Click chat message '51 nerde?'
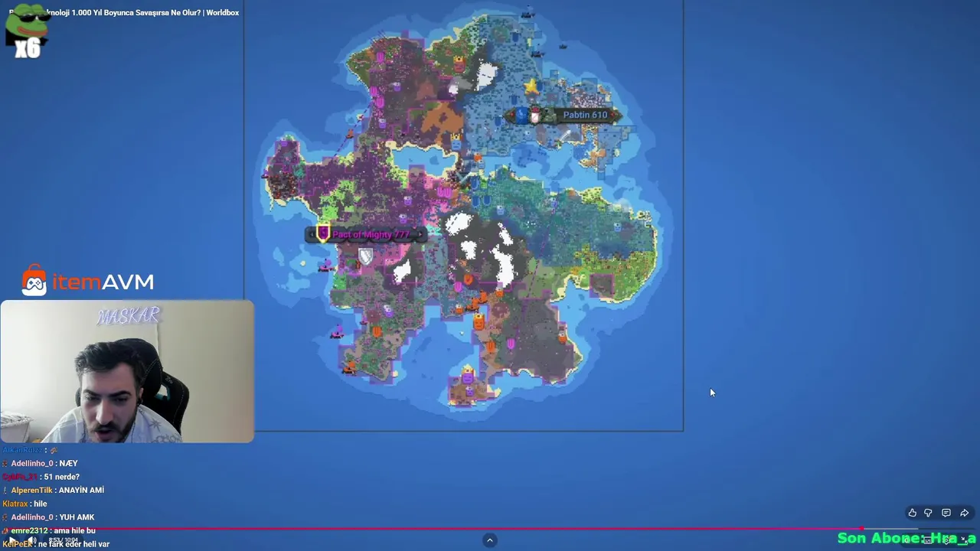 click(x=61, y=477)
